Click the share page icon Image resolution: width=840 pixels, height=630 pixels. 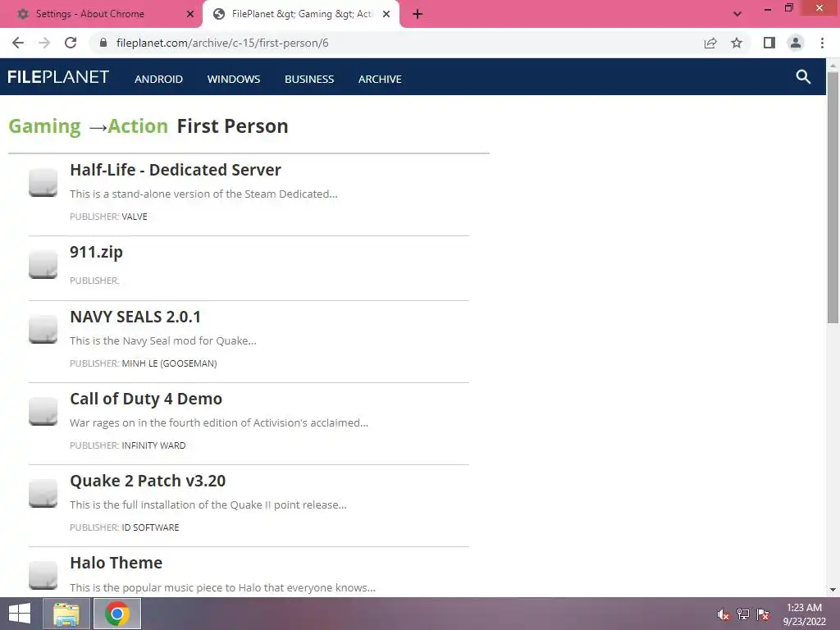(x=710, y=43)
